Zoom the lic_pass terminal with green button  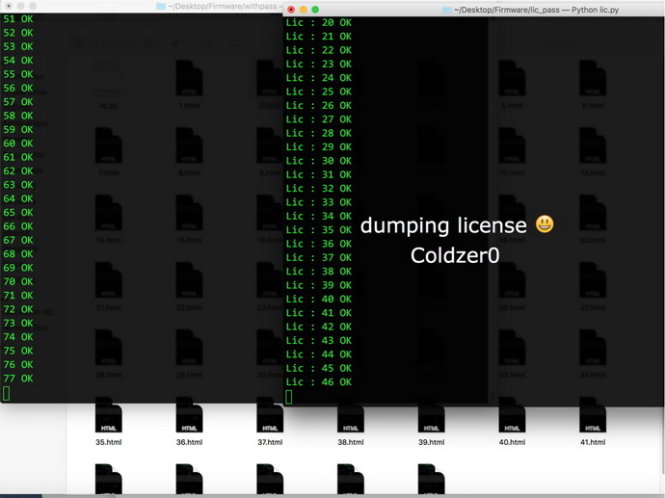click(315, 9)
